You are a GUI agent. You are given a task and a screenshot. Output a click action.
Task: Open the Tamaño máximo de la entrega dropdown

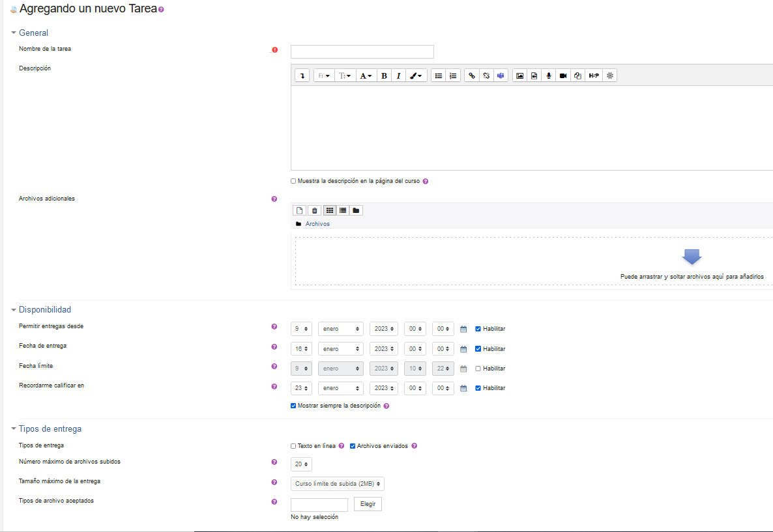[x=337, y=484]
